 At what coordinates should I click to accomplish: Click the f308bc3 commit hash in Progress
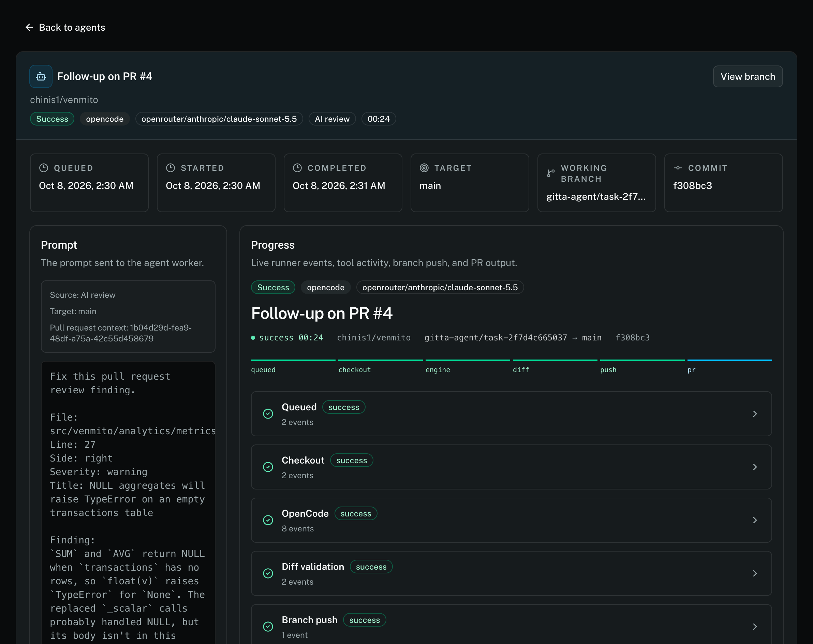pyautogui.click(x=633, y=338)
